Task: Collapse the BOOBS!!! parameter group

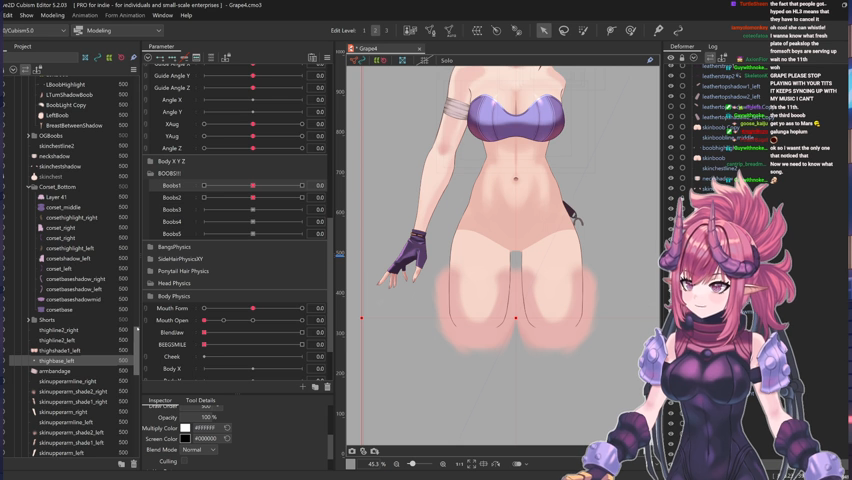Action: point(151,173)
